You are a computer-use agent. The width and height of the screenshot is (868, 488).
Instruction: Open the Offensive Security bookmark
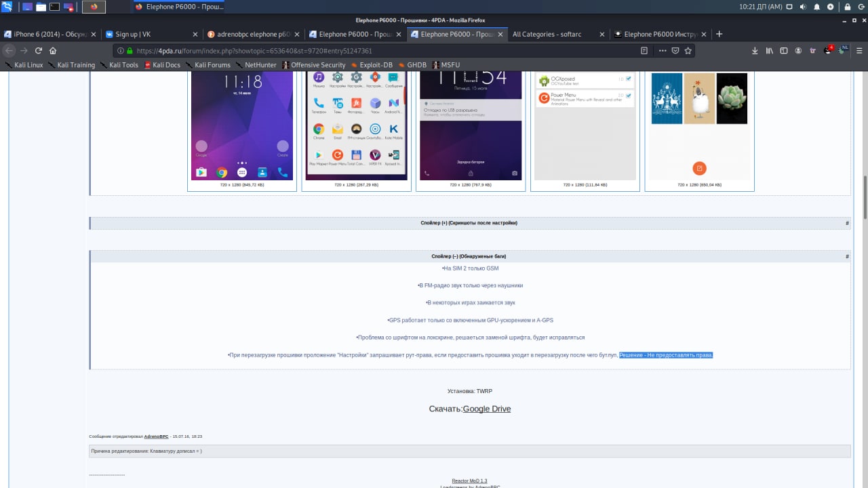tap(314, 65)
